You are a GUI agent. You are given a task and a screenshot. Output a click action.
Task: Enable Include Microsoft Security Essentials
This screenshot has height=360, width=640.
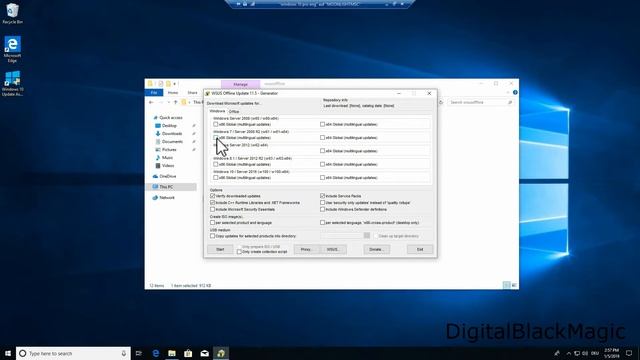click(x=212, y=209)
